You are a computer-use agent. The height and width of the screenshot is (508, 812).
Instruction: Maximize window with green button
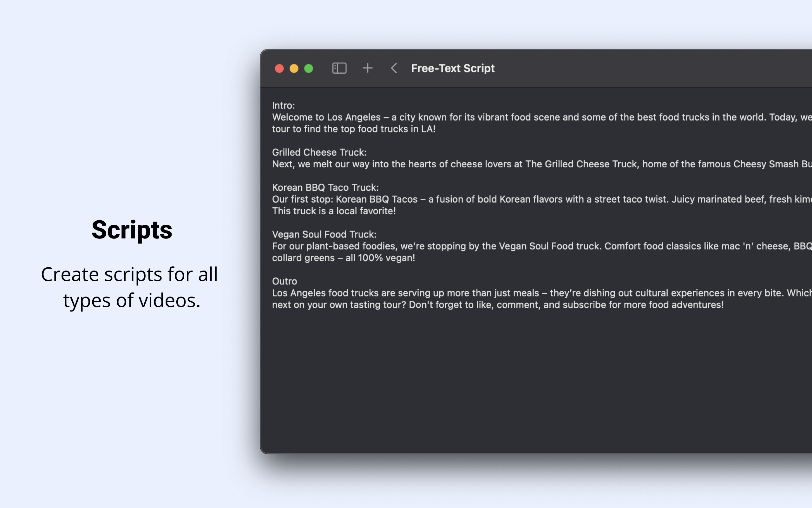(309, 69)
